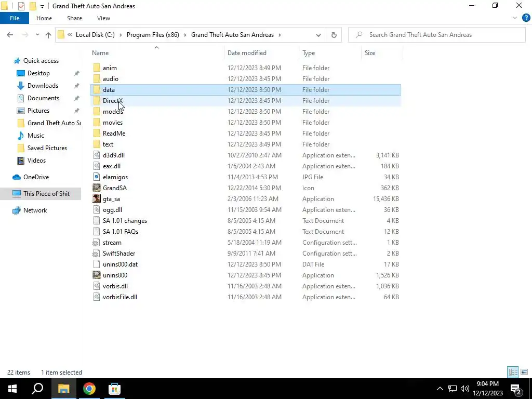Click Local Disk (C:) breadcrumb

click(95, 35)
